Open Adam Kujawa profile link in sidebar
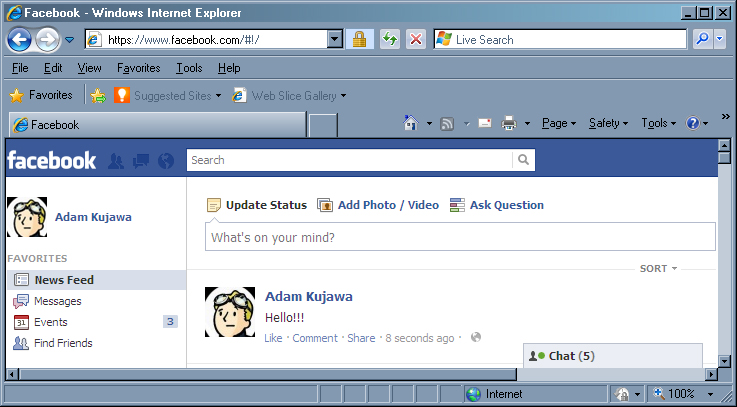 pos(93,217)
